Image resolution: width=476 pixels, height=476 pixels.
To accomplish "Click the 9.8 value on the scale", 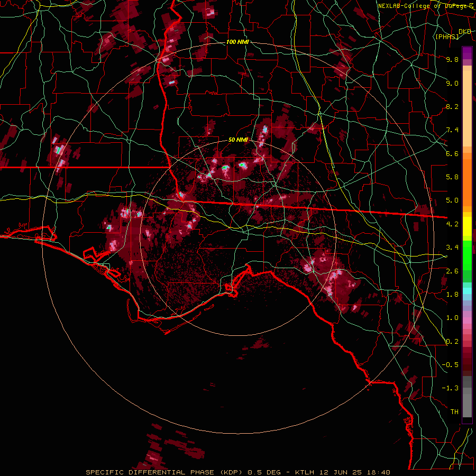I will pos(452,59).
